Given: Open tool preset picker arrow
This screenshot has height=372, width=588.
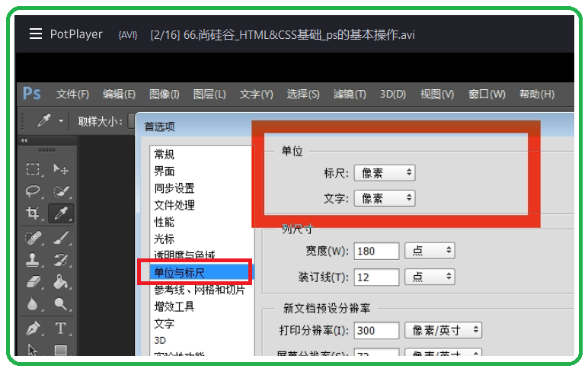Looking at the screenshot, I should tap(61, 121).
